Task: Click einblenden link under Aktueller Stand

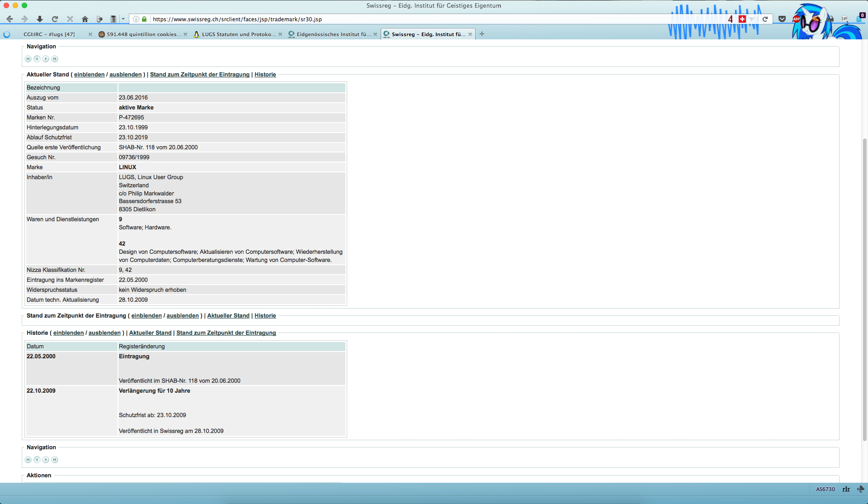Action: pos(89,75)
